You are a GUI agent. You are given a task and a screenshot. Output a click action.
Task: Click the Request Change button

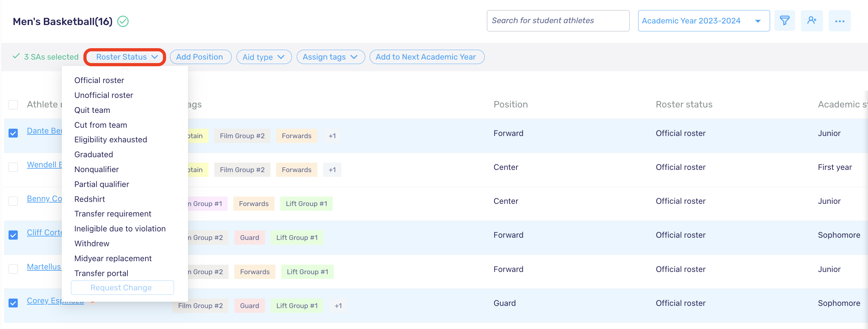click(x=122, y=287)
